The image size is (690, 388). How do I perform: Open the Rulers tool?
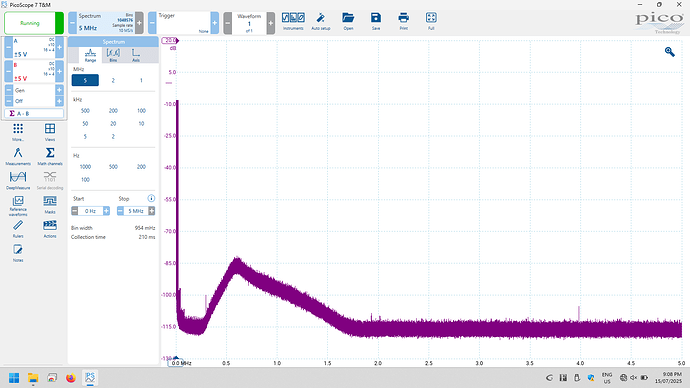(18, 229)
